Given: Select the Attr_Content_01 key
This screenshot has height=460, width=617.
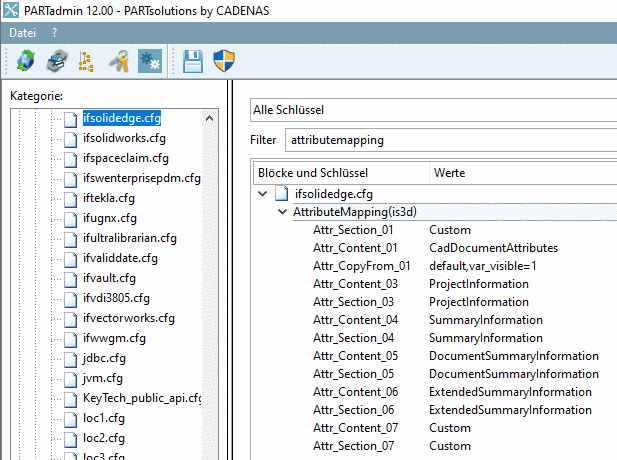Looking at the screenshot, I should [x=355, y=248].
